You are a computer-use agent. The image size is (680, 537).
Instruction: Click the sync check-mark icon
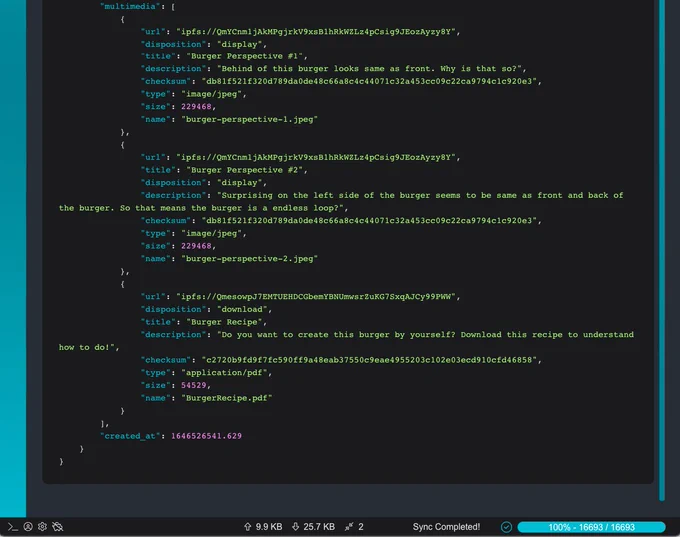click(x=506, y=527)
